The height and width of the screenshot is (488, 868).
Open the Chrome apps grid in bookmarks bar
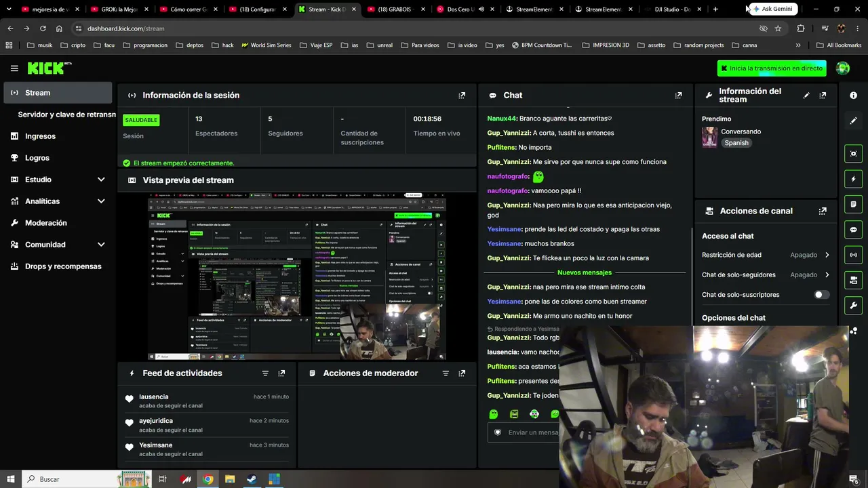(9, 45)
